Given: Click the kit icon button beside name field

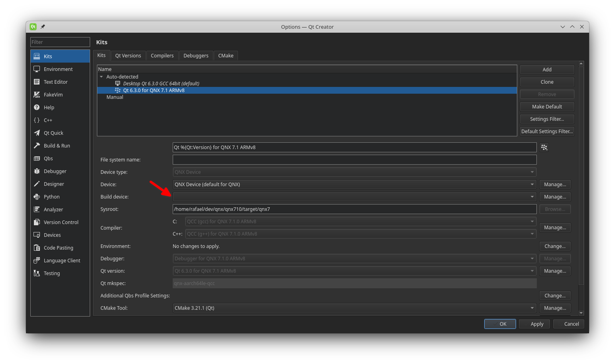Looking at the screenshot, I should tap(544, 147).
